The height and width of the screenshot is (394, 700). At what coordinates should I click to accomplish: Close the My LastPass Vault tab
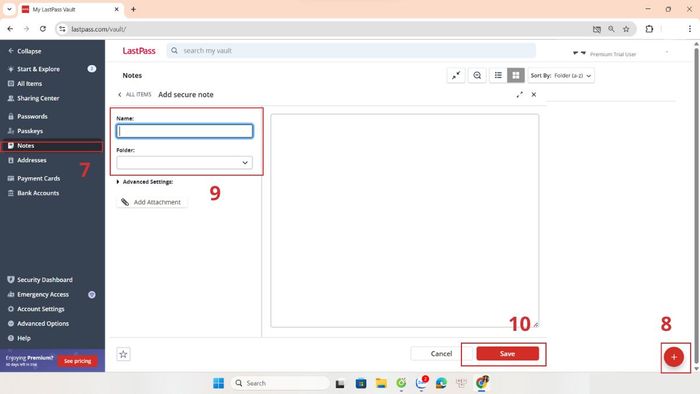117,9
